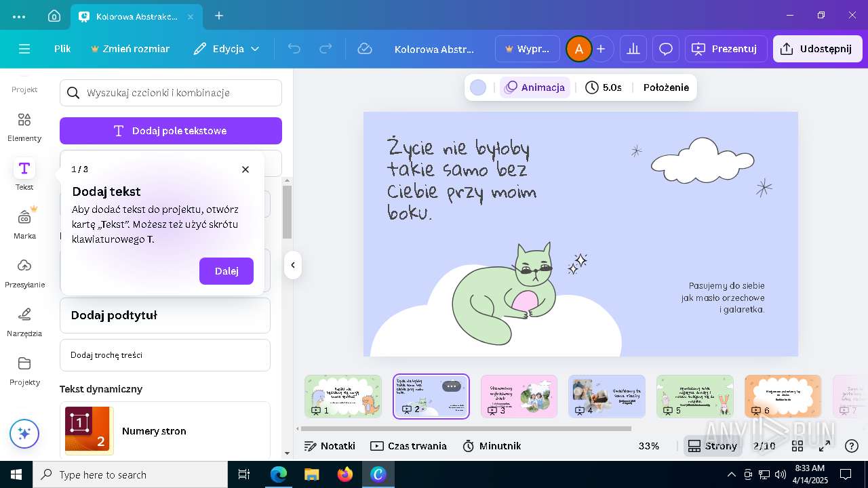
Task: Select the Tekst sidebar tool
Action: (x=24, y=175)
